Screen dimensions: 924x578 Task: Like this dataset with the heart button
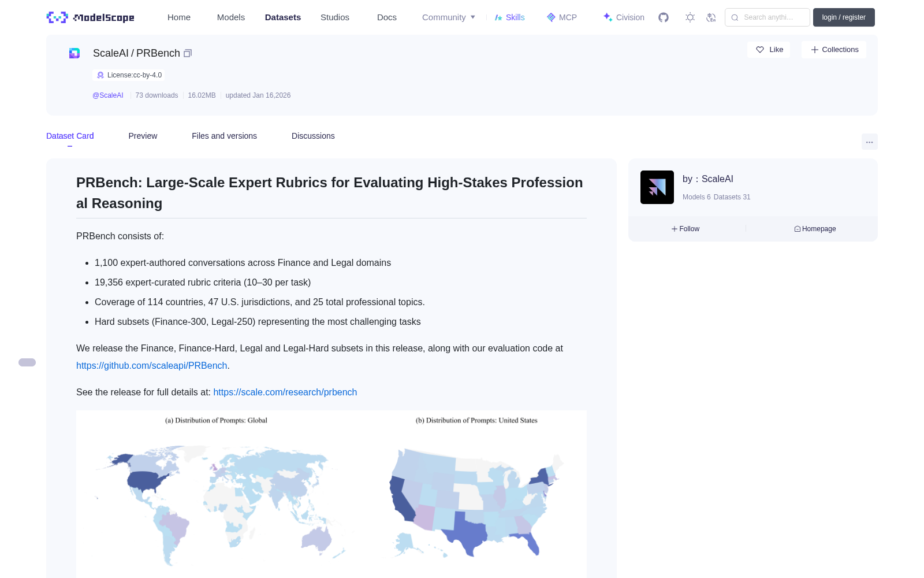769,50
